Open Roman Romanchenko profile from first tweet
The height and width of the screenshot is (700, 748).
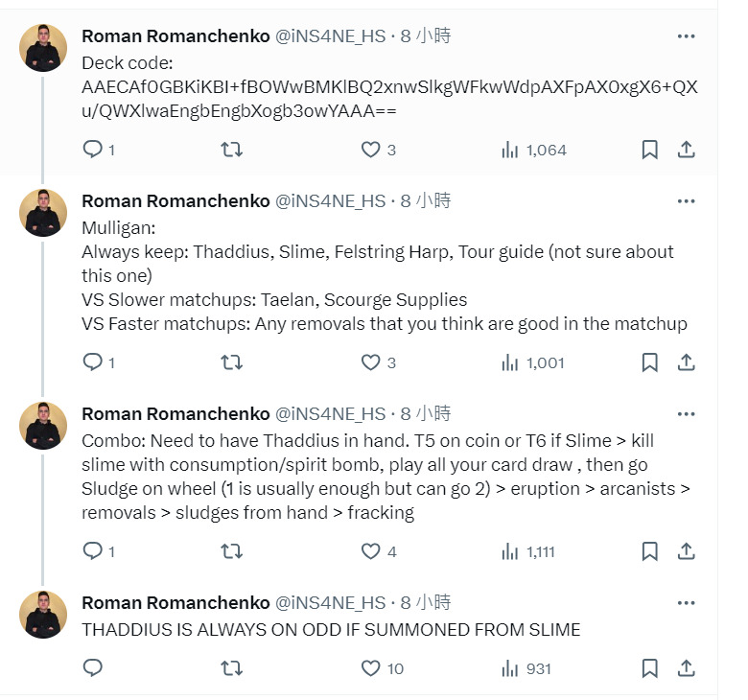coord(175,36)
